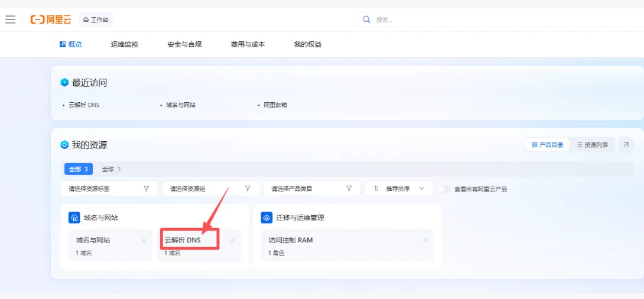This screenshot has width=644, height=299.
Task: Select the 概览 tab
Action: (71, 45)
